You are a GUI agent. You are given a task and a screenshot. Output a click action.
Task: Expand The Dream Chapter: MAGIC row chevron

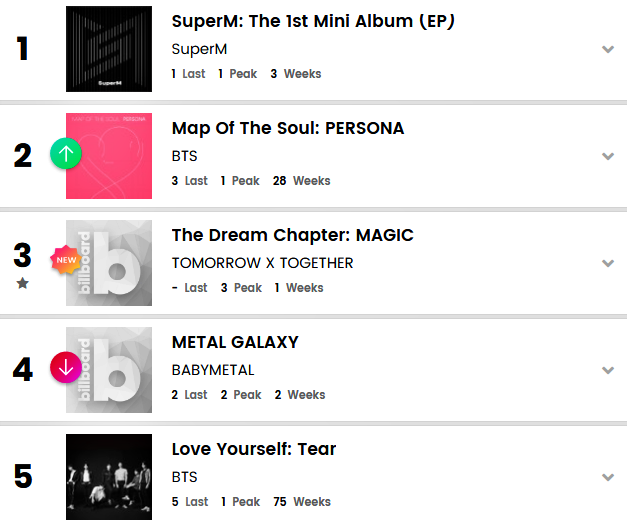pos(607,263)
